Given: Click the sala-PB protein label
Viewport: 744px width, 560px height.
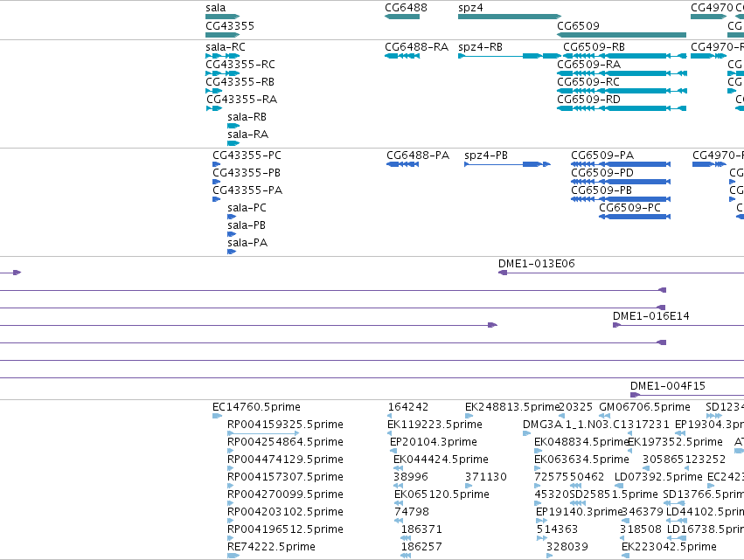Looking at the screenshot, I should pos(247,225).
